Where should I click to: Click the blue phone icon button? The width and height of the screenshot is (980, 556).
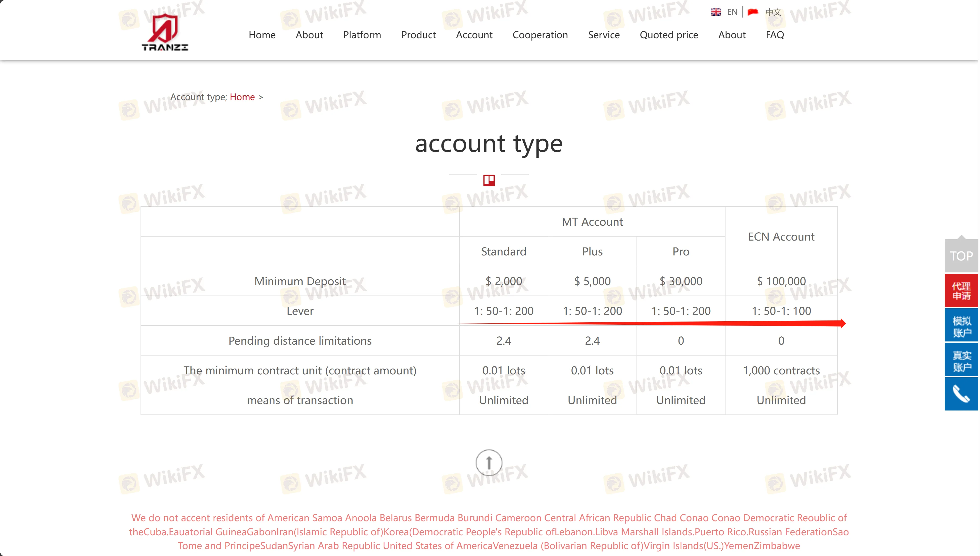(x=961, y=394)
